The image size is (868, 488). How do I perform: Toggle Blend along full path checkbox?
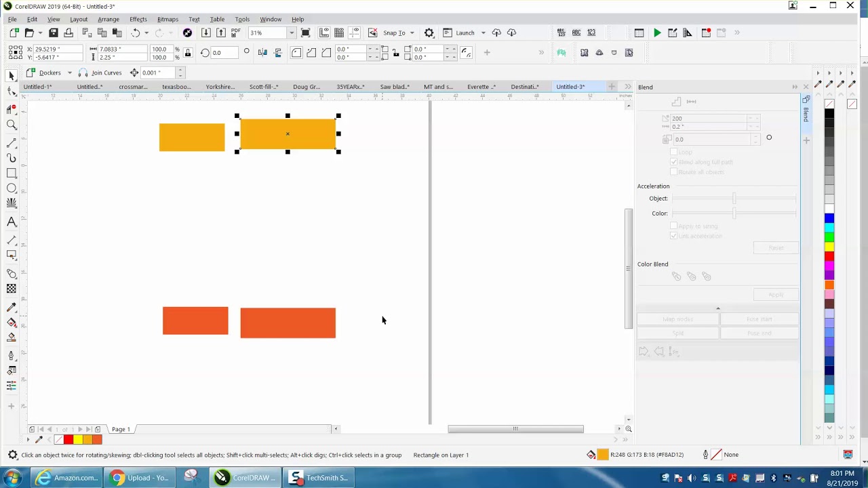point(673,162)
